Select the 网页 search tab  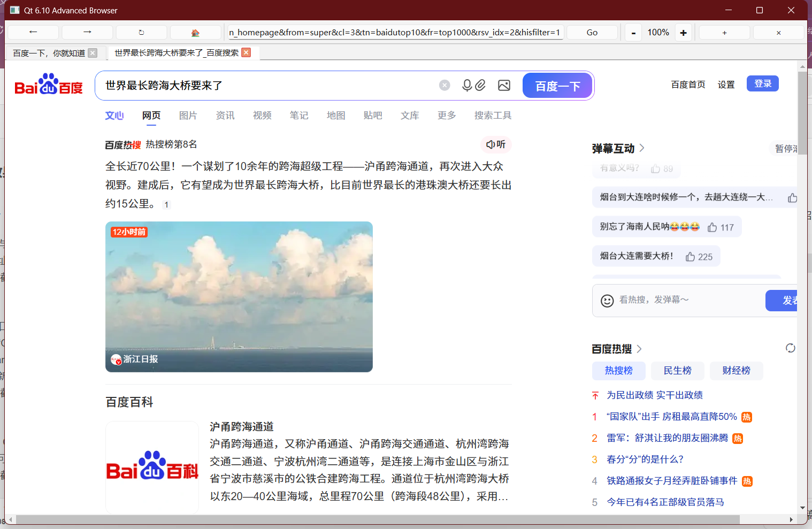tap(151, 116)
